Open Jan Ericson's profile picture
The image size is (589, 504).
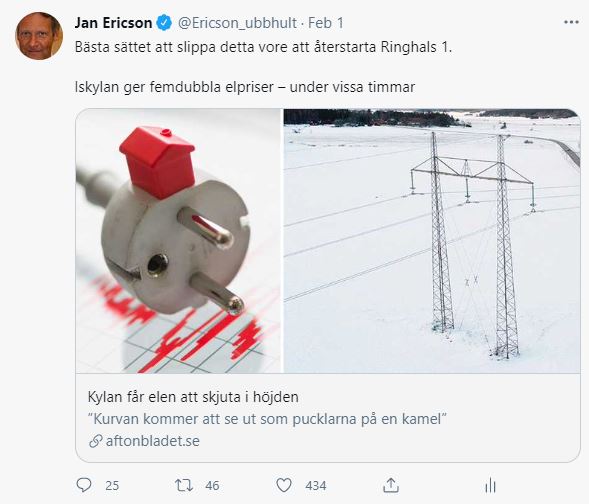point(39,36)
